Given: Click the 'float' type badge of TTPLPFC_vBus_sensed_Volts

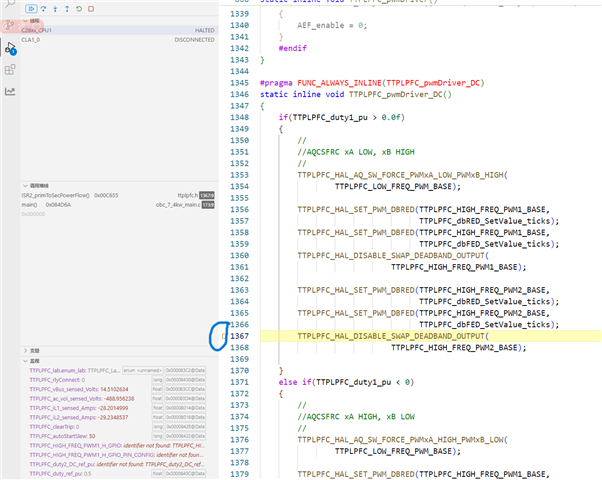Looking at the screenshot, I should click(x=157, y=389).
